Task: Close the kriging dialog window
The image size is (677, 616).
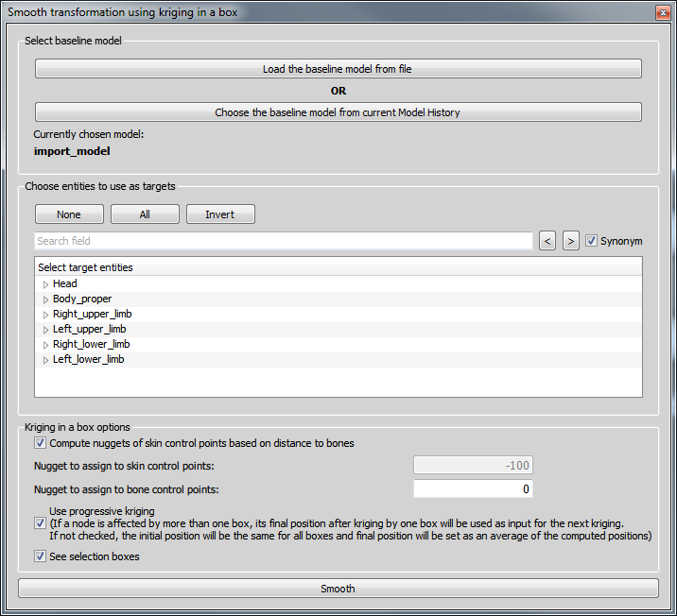Action: [x=663, y=12]
